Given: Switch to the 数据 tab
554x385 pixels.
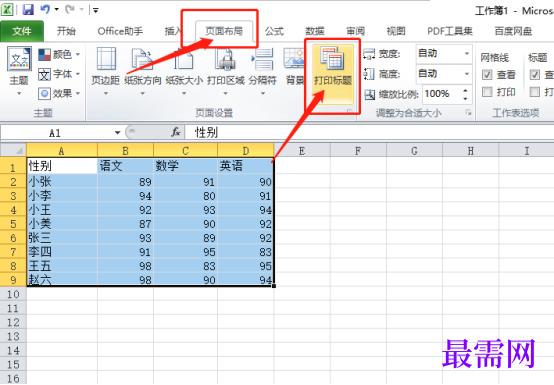Looking at the screenshot, I should [x=314, y=31].
